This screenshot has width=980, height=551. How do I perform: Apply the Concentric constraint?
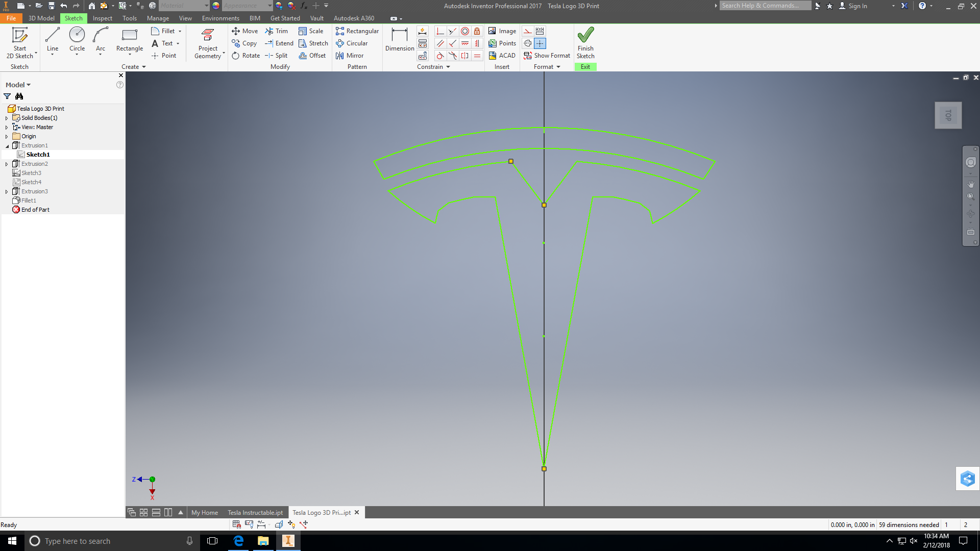point(465,31)
